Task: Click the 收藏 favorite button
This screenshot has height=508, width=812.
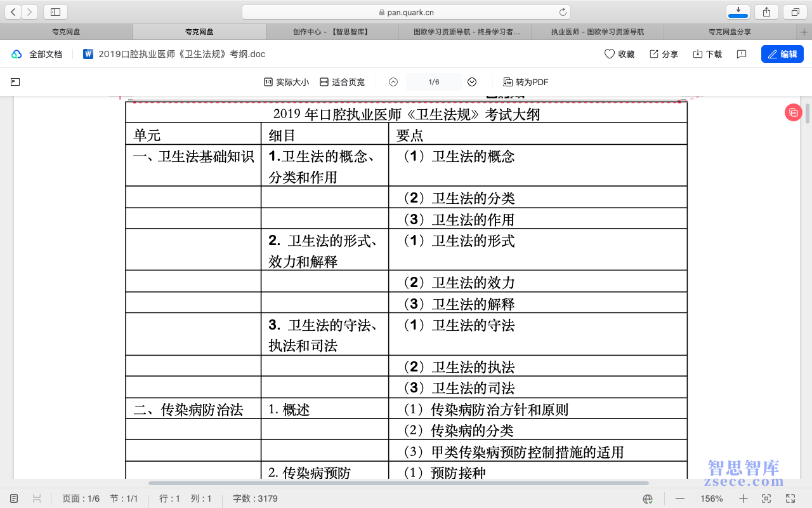Action: pos(619,55)
